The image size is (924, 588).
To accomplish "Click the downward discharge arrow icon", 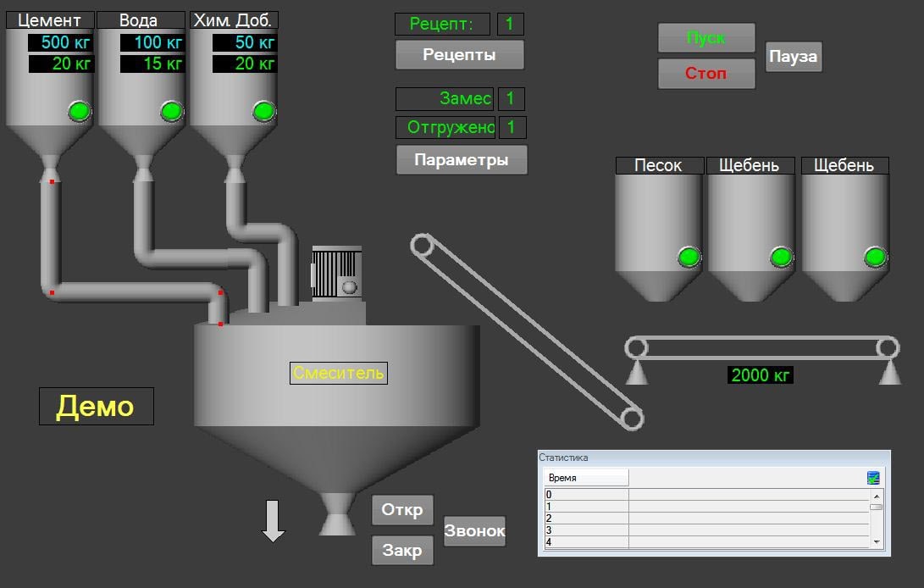I will tap(273, 520).
